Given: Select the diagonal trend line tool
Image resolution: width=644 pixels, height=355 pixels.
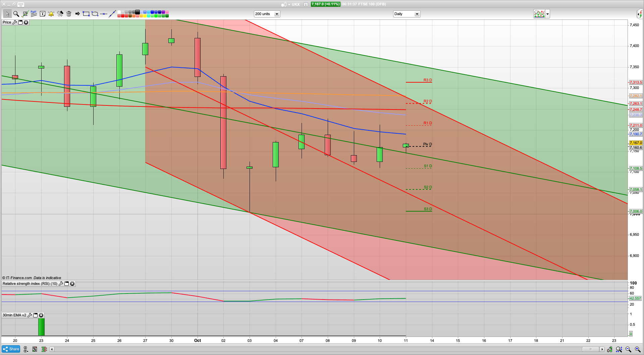Looking at the screenshot, I should [112, 14].
